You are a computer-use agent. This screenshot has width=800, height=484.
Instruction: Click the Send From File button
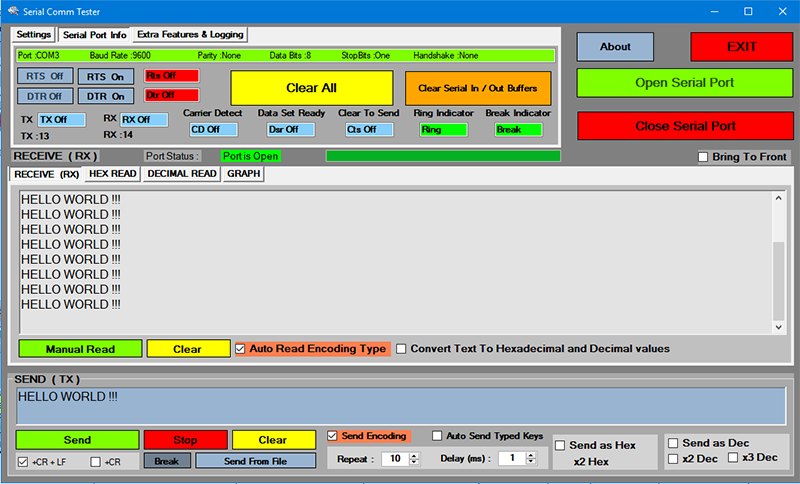[x=256, y=461]
